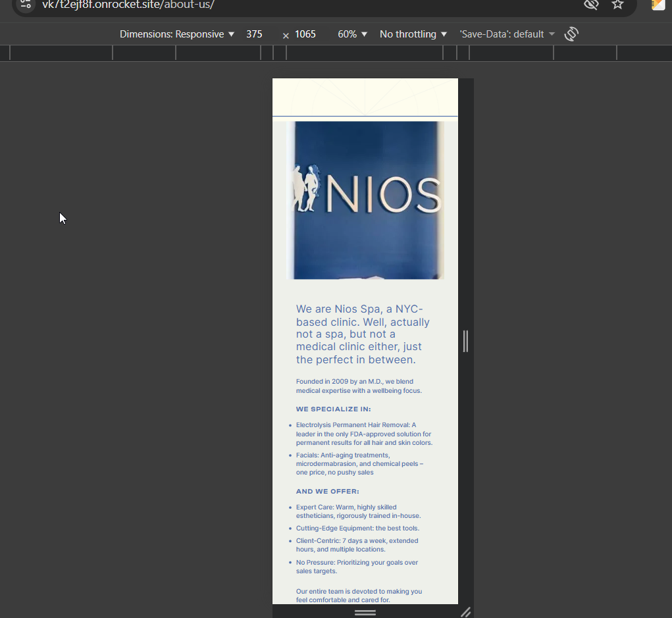Image resolution: width=672 pixels, height=618 pixels.
Task: Click the rotate device orientation icon
Action: (571, 34)
